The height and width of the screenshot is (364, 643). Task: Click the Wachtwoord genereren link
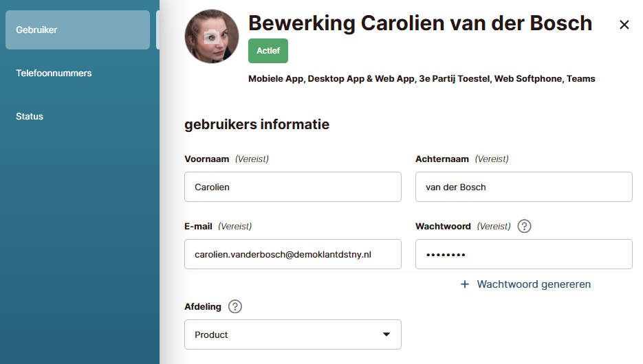click(534, 284)
